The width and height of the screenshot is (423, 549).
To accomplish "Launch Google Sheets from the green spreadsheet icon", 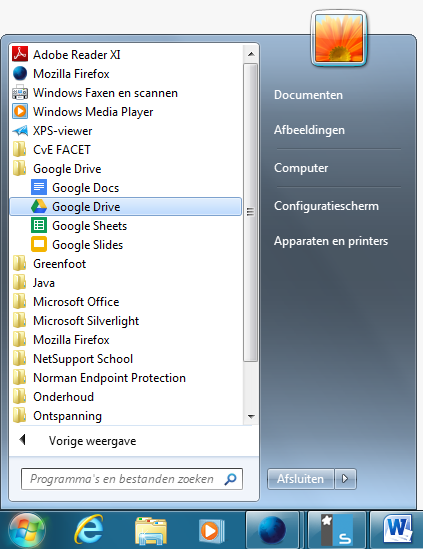I will click(39, 225).
